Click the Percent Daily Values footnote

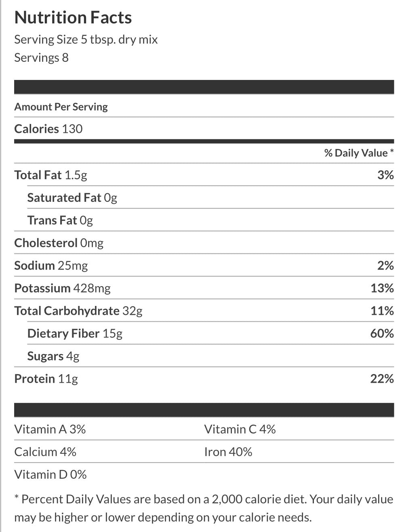point(204,508)
